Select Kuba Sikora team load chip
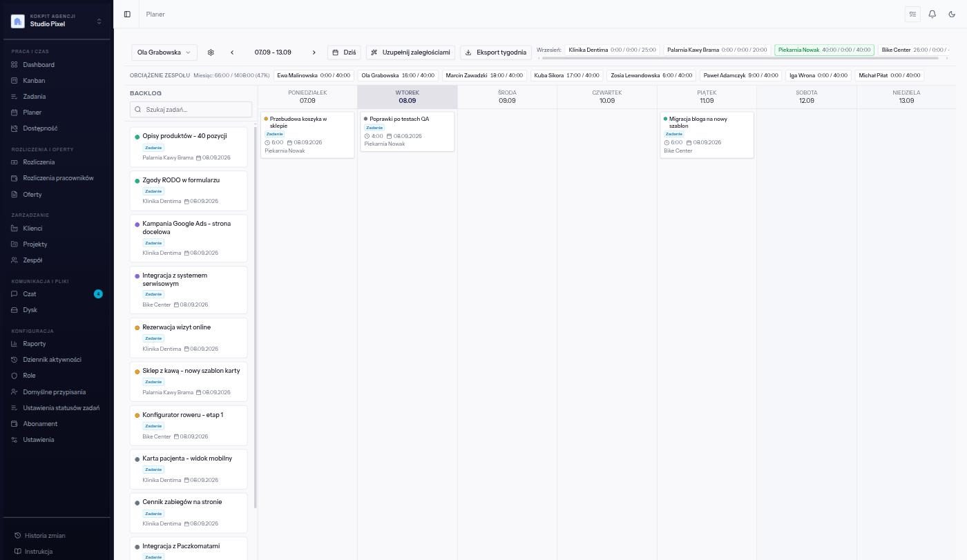The width and height of the screenshot is (967, 560). click(566, 75)
